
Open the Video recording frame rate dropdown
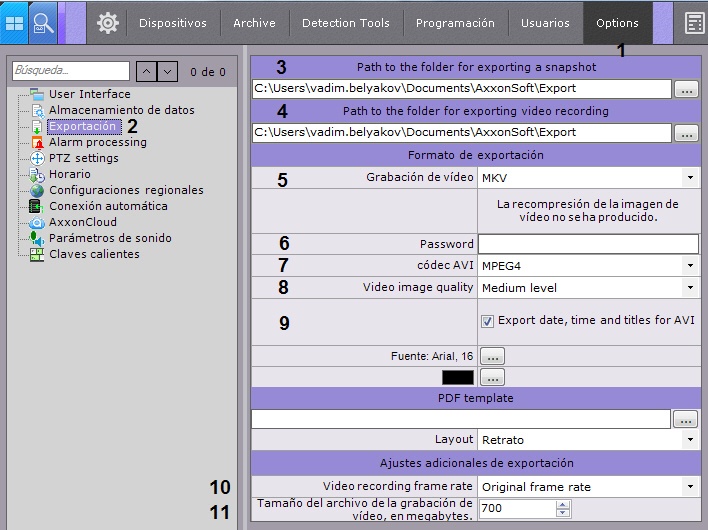[690, 487]
